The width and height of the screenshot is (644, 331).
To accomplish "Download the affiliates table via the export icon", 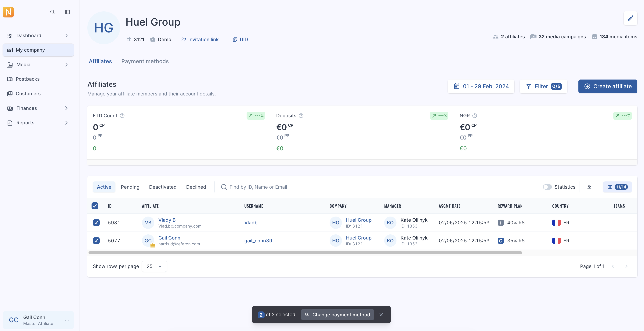I will 589,187.
